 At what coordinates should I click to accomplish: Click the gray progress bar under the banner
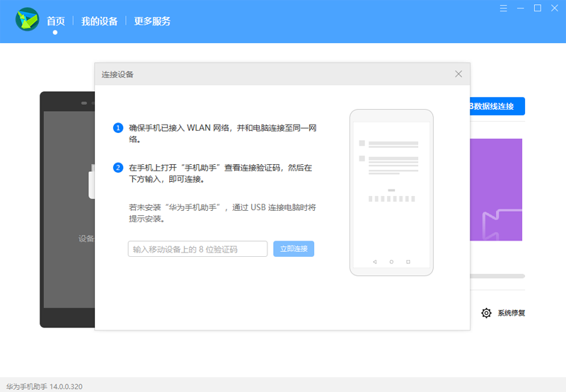point(497,276)
